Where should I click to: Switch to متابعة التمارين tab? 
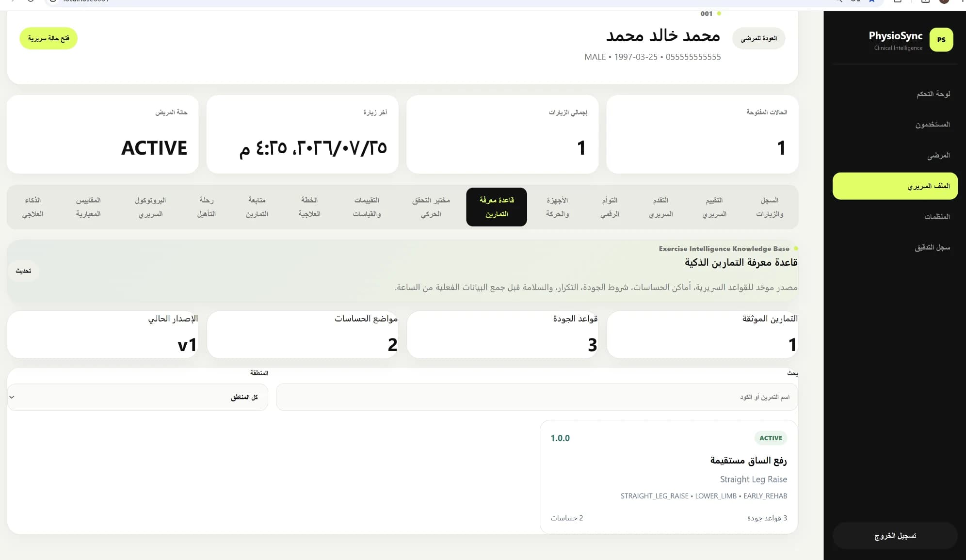(x=257, y=207)
